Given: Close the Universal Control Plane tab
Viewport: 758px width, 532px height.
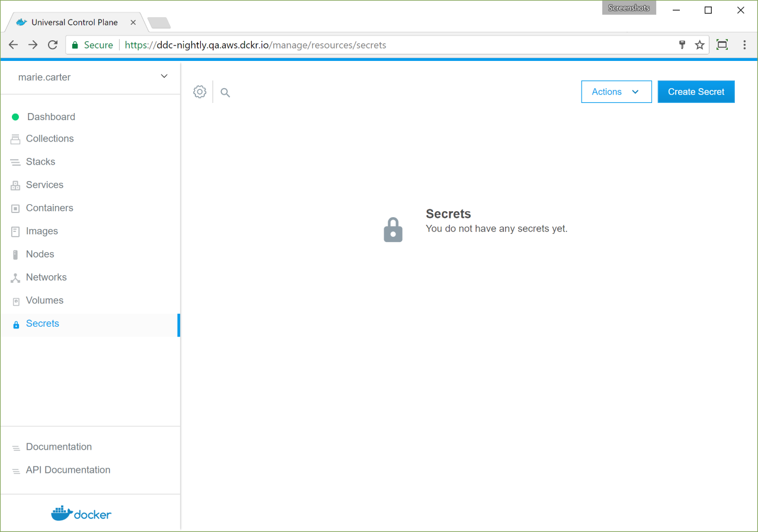Looking at the screenshot, I should [133, 22].
